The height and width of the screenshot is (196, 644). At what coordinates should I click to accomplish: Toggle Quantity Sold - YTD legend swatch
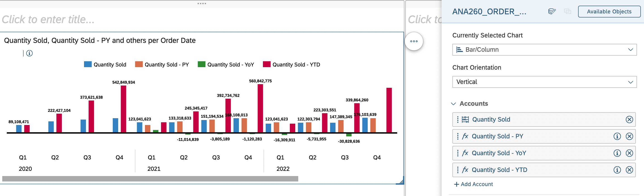pos(267,65)
